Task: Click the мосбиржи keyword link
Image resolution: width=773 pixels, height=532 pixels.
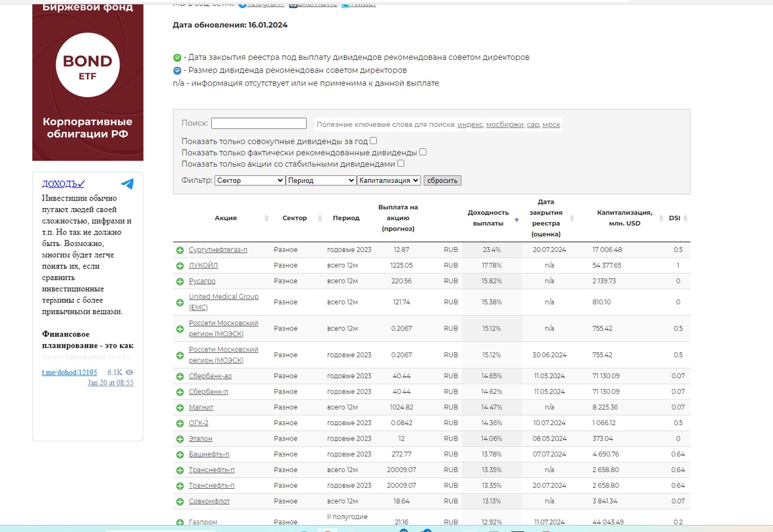Action: click(505, 124)
